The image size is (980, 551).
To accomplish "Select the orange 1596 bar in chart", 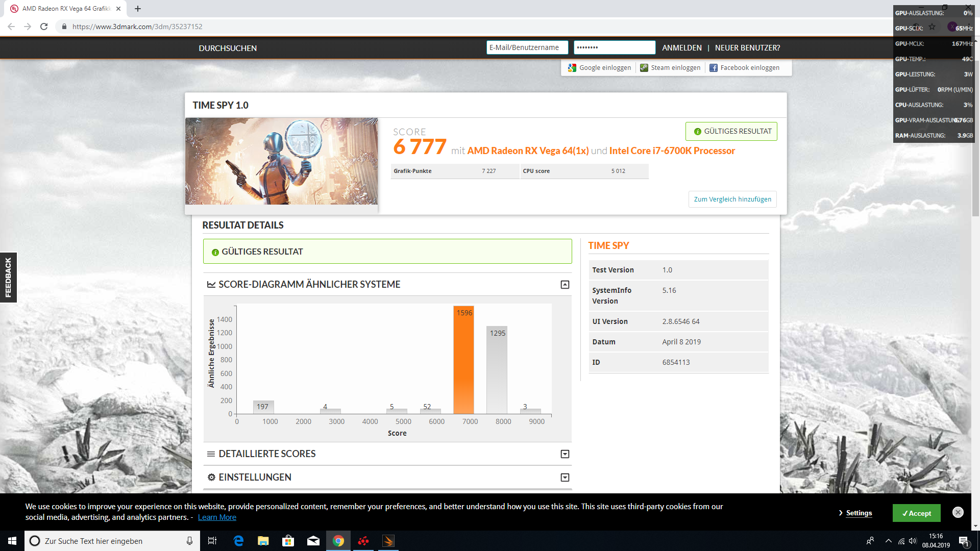I will pyautogui.click(x=463, y=360).
